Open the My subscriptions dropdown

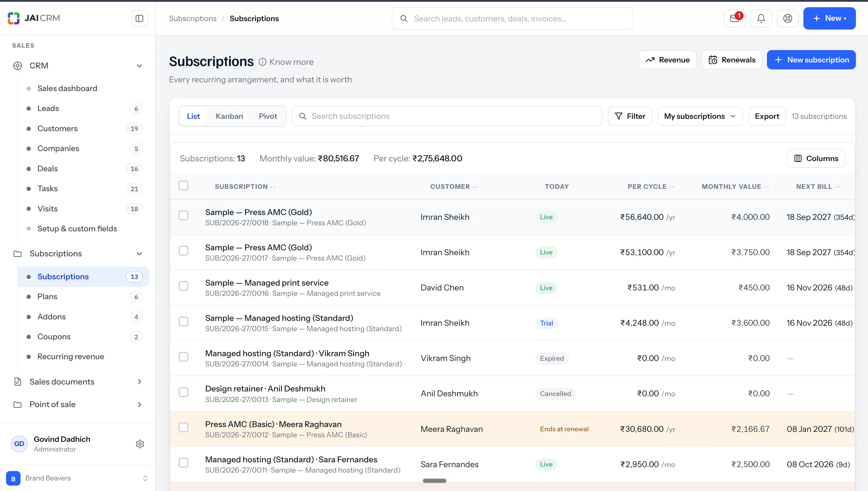pos(700,116)
